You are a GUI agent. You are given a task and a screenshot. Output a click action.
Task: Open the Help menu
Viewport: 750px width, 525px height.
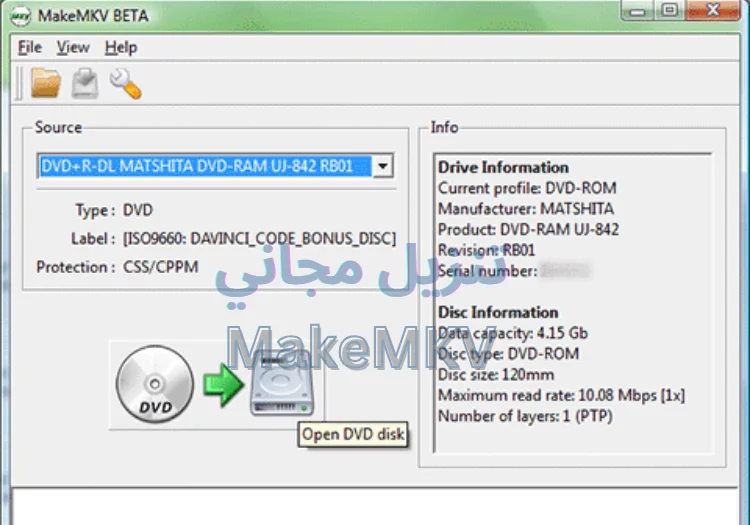(x=121, y=47)
